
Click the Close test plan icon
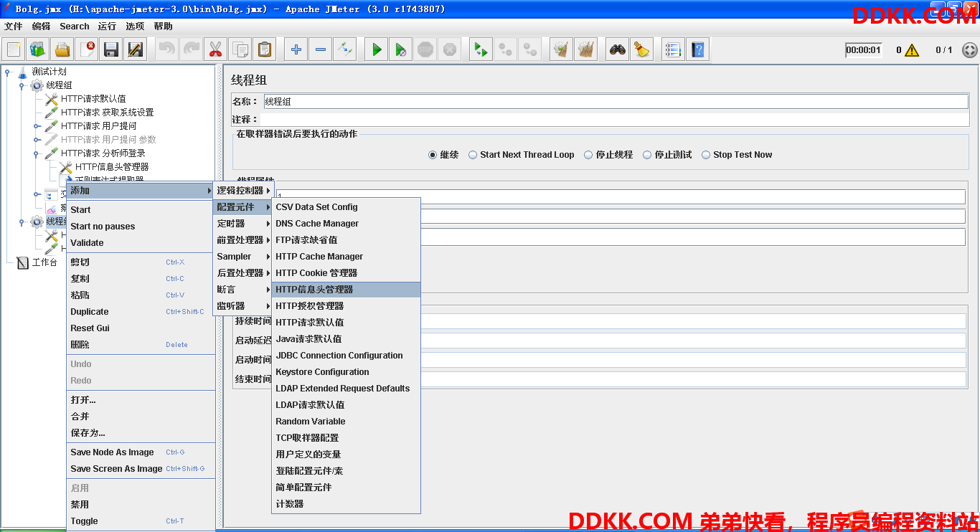88,49
